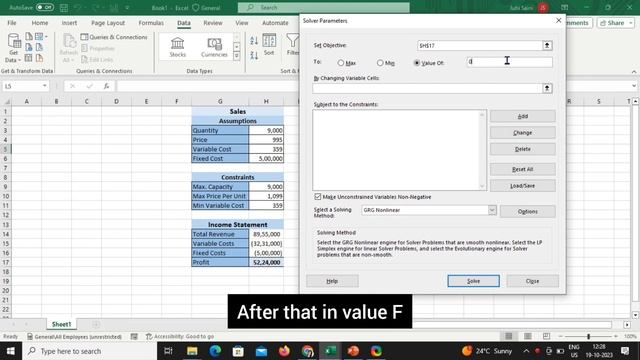Click the Filter funnel icon

point(292,40)
